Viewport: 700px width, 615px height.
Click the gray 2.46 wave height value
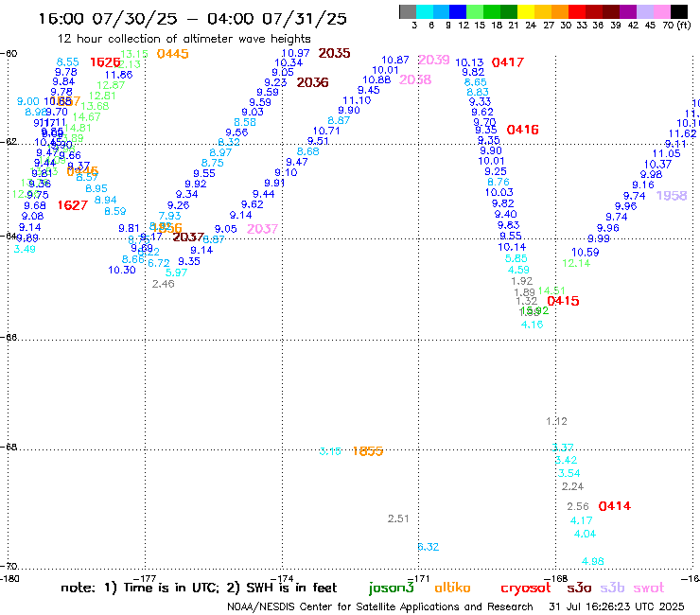(164, 284)
